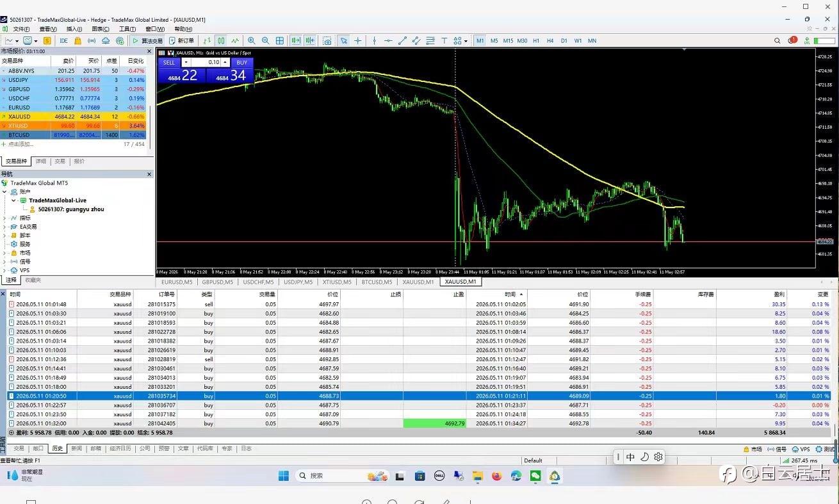The height and width of the screenshot is (504, 839).
Task: Open the 市场 link in toolbox footer
Action: 753,450
